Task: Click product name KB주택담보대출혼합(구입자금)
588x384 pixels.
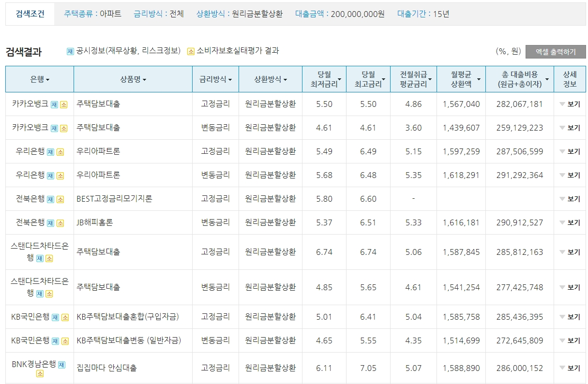Action: 128,317
